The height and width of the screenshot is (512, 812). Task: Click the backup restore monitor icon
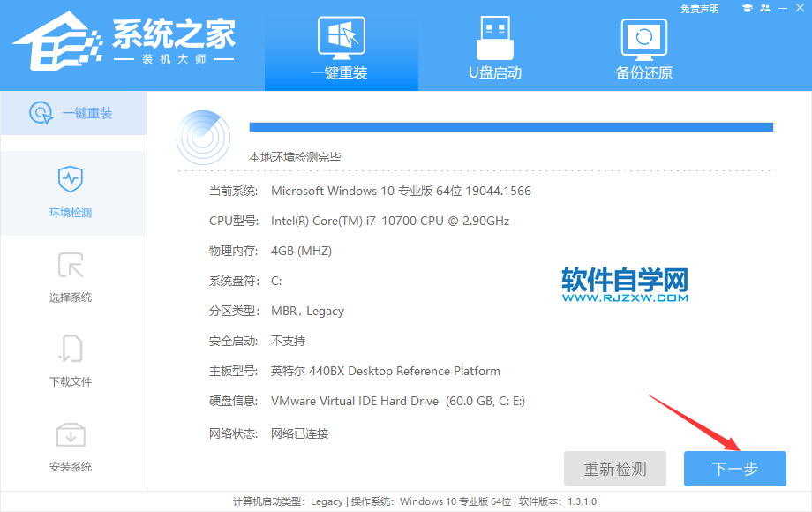(x=643, y=40)
